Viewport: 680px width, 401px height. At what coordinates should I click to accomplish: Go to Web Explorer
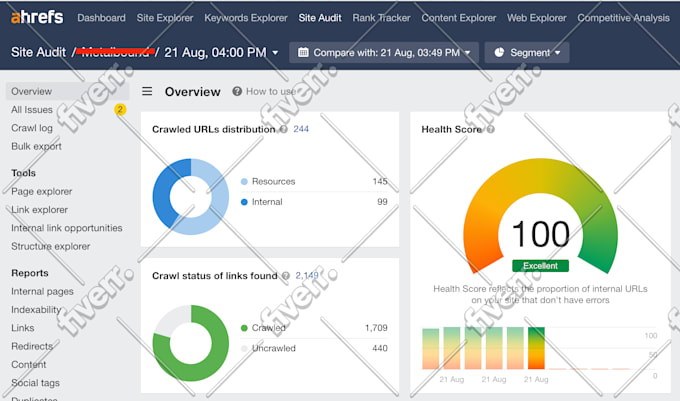[x=536, y=18]
